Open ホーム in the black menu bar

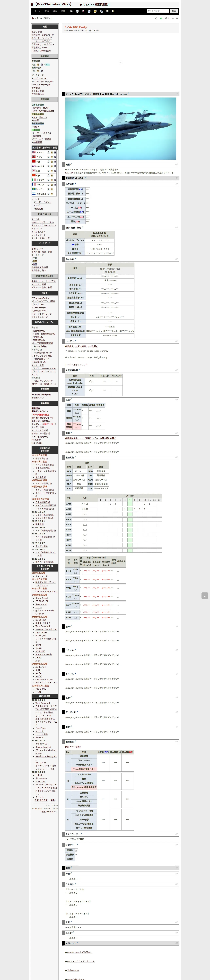pyautogui.click(x=37, y=11)
